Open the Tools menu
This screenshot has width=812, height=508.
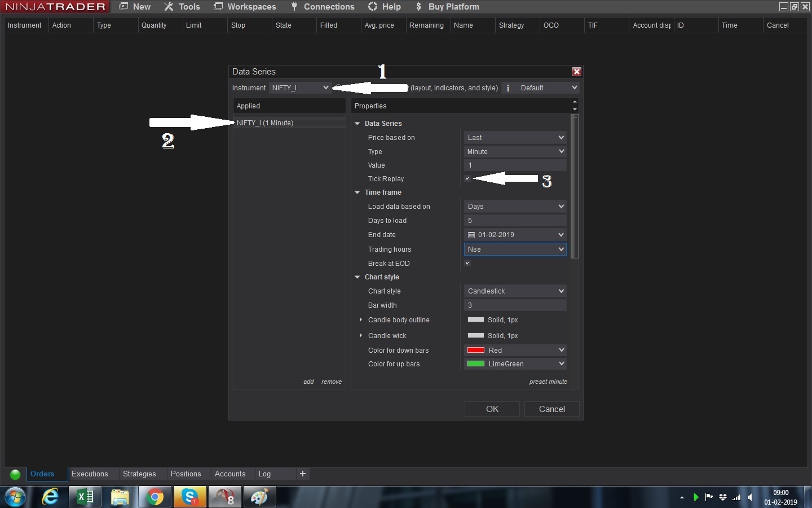click(x=182, y=7)
